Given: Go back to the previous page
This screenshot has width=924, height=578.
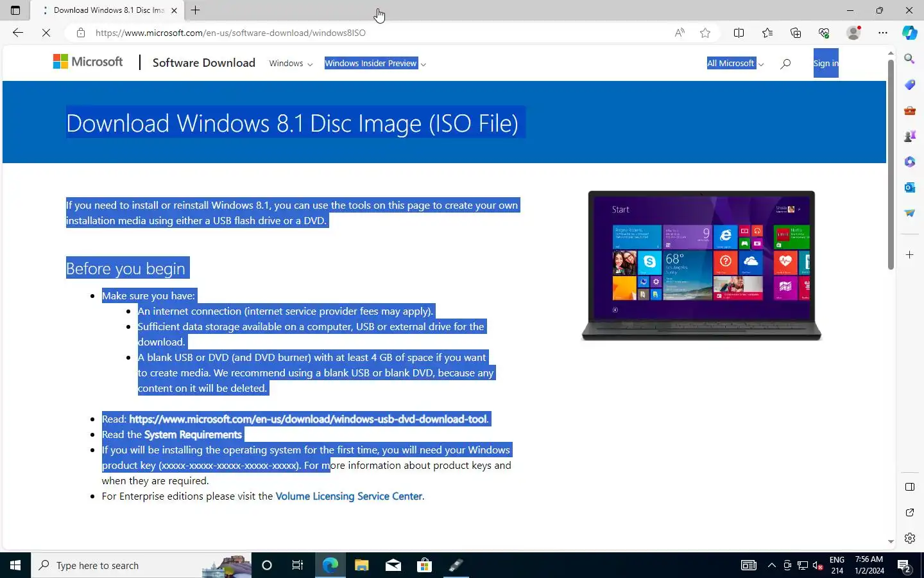Looking at the screenshot, I should tap(17, 33).
